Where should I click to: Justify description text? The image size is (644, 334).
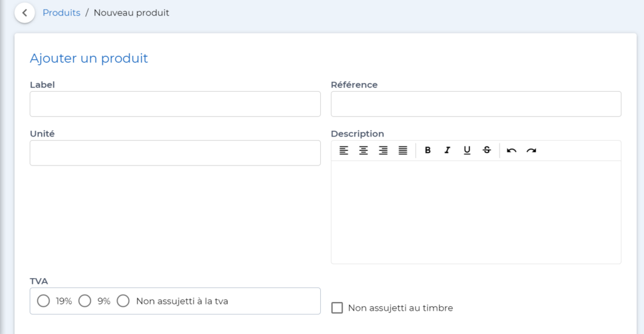(x=403, y=150)
